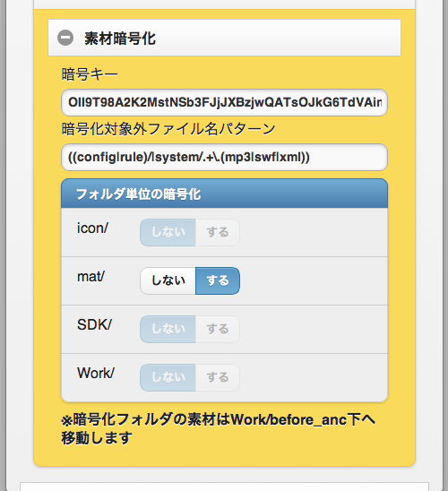The width and height of the screenshot is (448, 491).
Task: Click the 暗号化対象外ファイル名パターン label
Action: [168, 129]
